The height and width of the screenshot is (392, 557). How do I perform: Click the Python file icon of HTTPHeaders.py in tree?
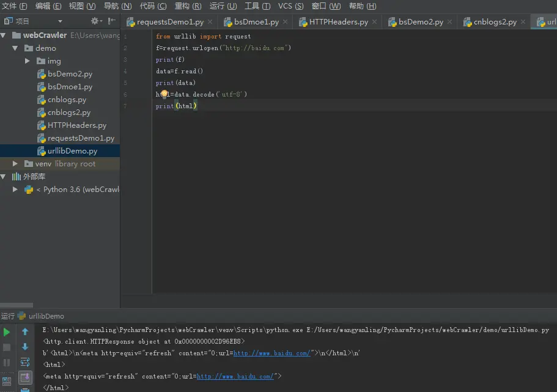[42, 125]
